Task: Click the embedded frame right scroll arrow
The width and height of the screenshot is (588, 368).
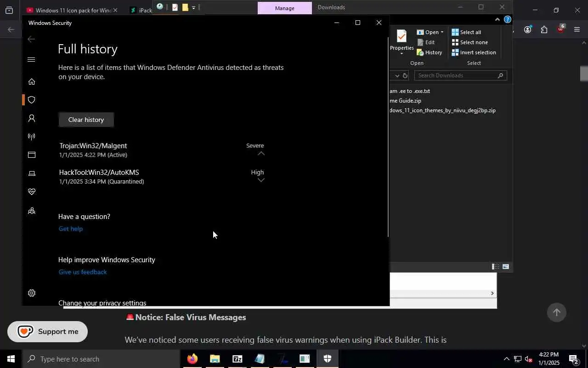Action: [492, 293]
